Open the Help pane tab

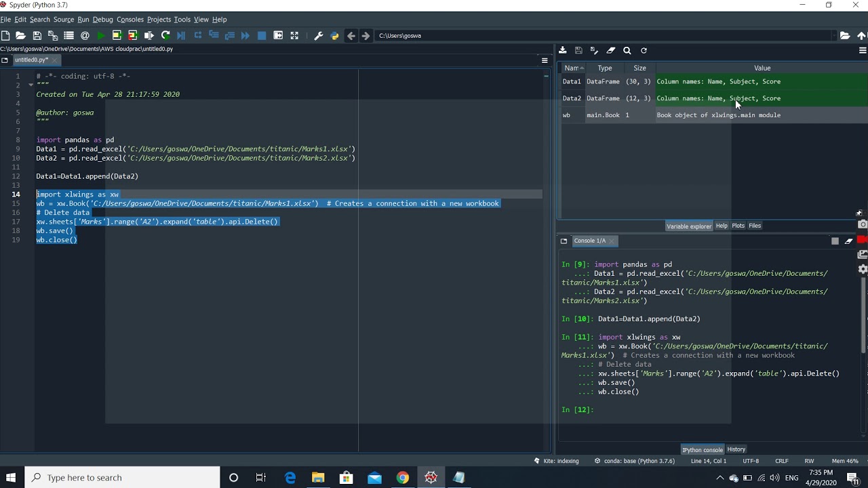(x=722, y=226)
